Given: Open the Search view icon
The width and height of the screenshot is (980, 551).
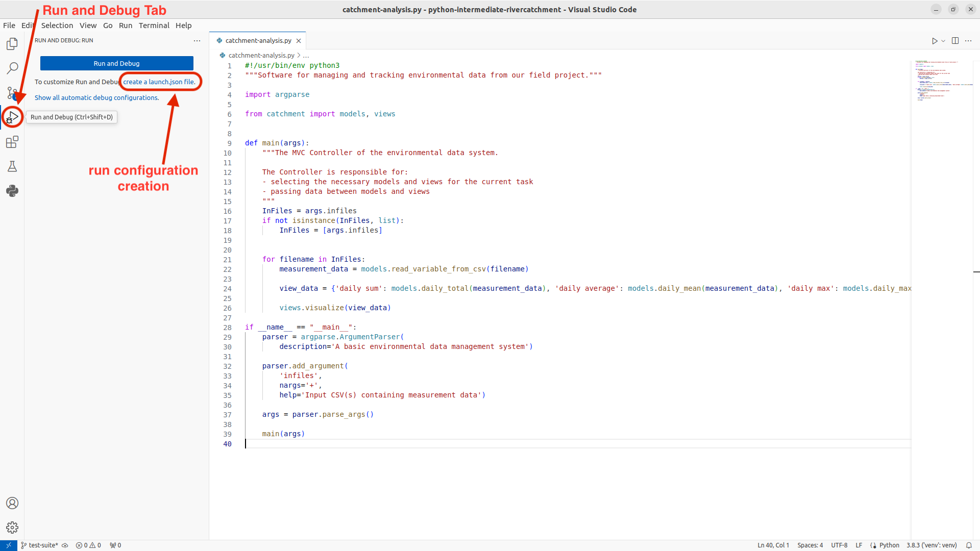Looking at the screenshot, I should point(12,68).
